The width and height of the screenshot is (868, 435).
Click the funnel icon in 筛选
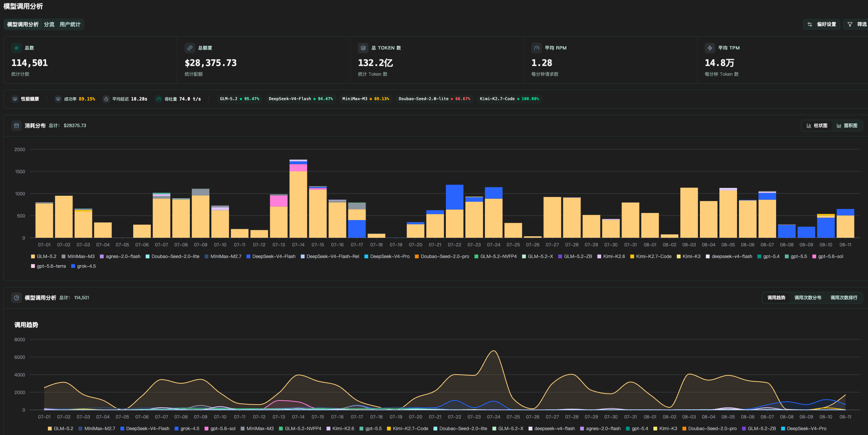tap(850, 24)
